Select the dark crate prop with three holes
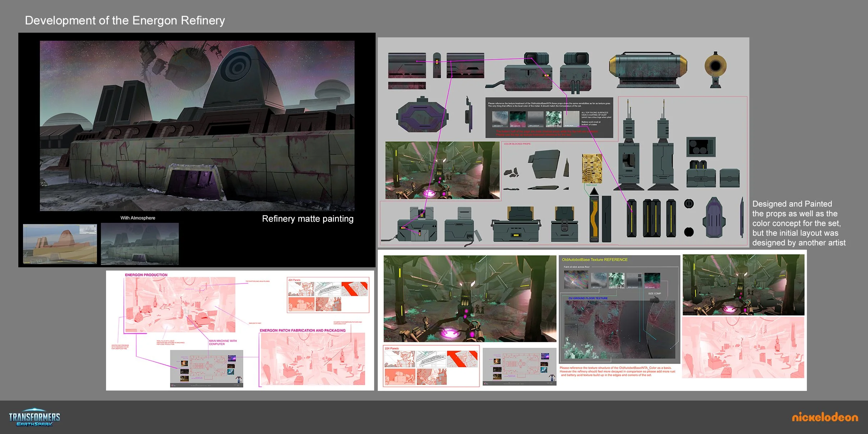 pos(701,147)
